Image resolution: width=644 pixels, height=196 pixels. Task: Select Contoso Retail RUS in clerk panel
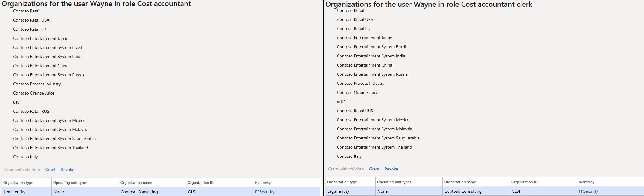tap(355, 111)
